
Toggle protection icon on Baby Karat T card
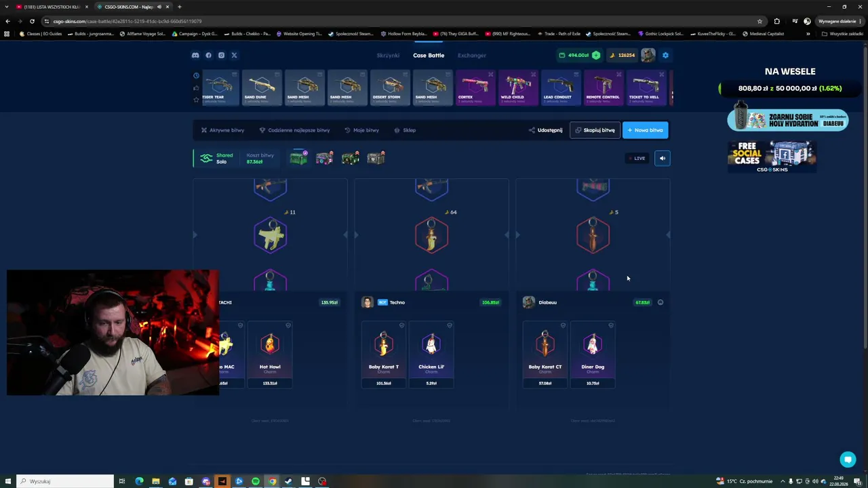[401, 325]
